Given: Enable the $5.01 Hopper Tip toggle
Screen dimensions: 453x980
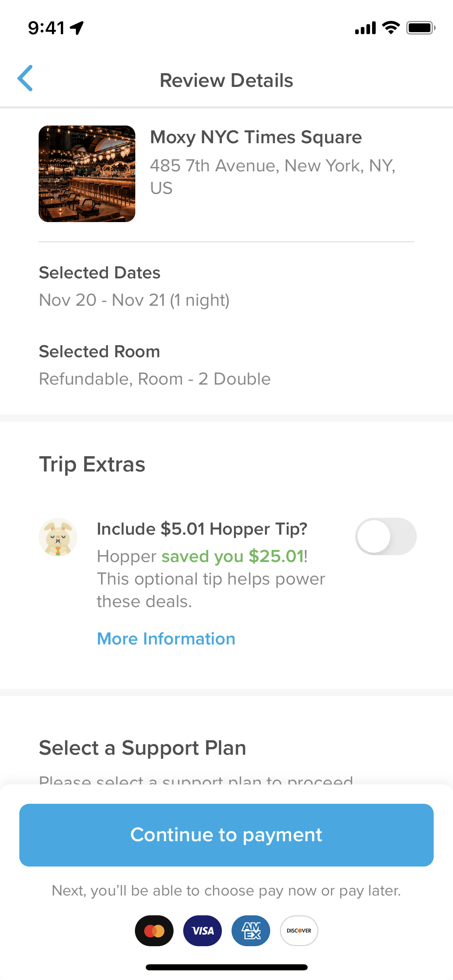Looking at the screenshot, I should click(x=385, y=536).
